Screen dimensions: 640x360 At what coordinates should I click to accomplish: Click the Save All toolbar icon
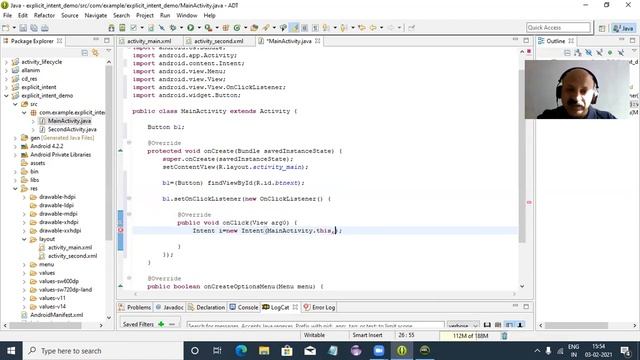[x=34, y=28]
